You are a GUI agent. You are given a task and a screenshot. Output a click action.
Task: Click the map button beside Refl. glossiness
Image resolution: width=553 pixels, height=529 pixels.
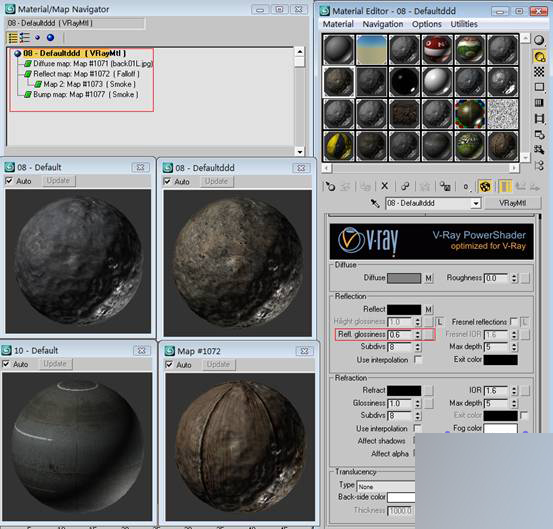(x=428, y=334)
